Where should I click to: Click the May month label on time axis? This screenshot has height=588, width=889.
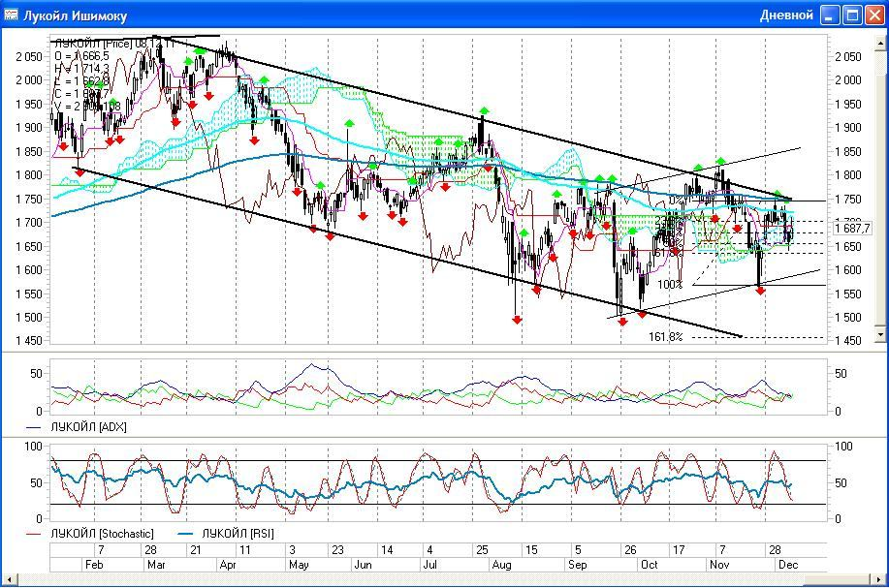point(299,565)
